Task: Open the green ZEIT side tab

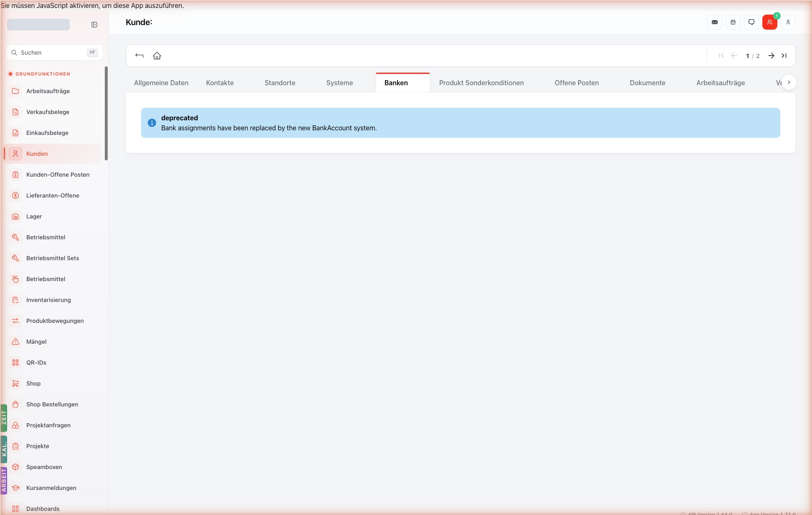Action: pyautogui.click(x=4, y=418)
